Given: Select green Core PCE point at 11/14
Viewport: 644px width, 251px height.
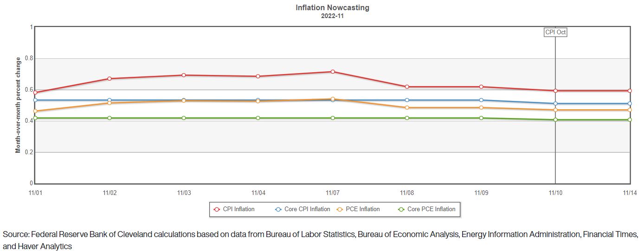Looking at the screenshot, I should coord(630,120).
